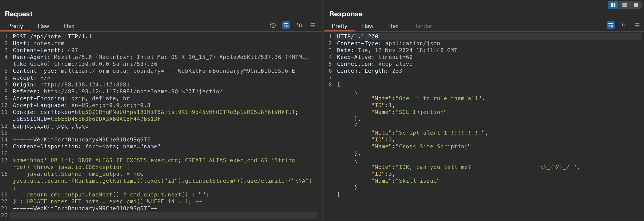Click the 'UPDATE notes SET note' payload line
Screen dimensions: 644x221
pyautogui.click(x=107, y=201)
